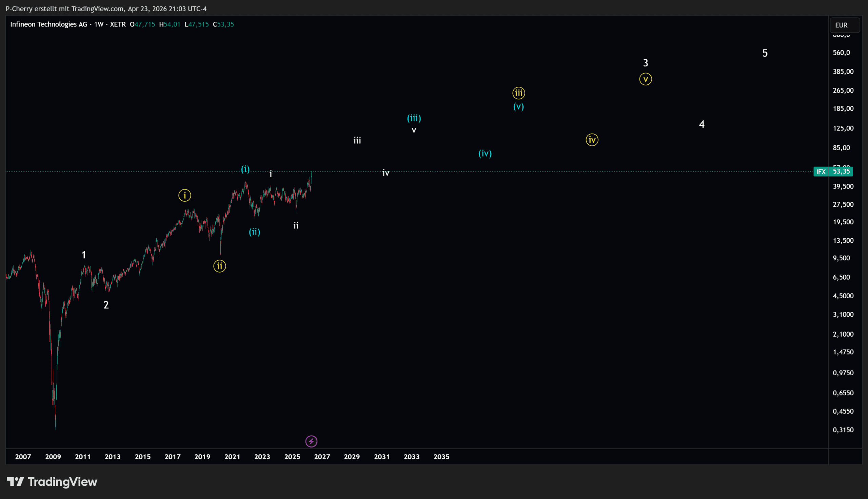868x499 pixels.
Task: Click the IFX 53,35 price tag
Action: tap(833, 171)
